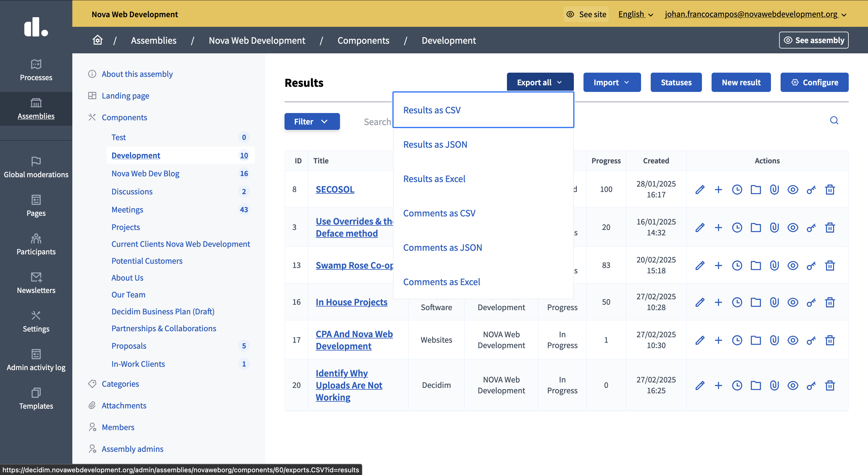
Task: Open the folder icon for result 17
Action: (756, 340)
